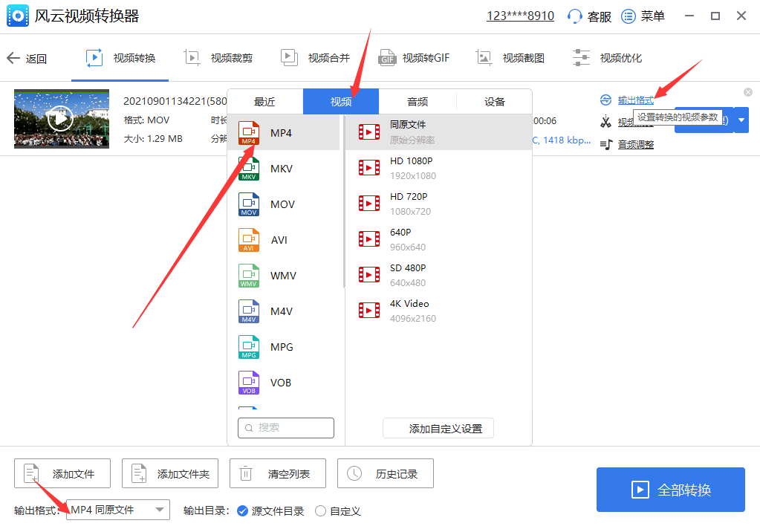Select the 设备 format tab
Image resolution: width=760 pixels, height=532 pixels.
tap(494, 102)
